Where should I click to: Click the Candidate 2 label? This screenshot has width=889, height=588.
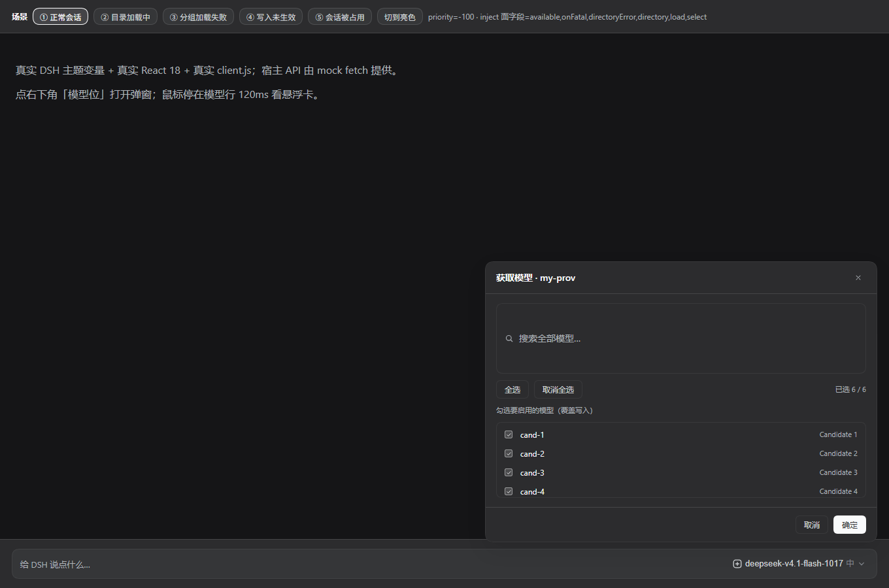(839, 453)
